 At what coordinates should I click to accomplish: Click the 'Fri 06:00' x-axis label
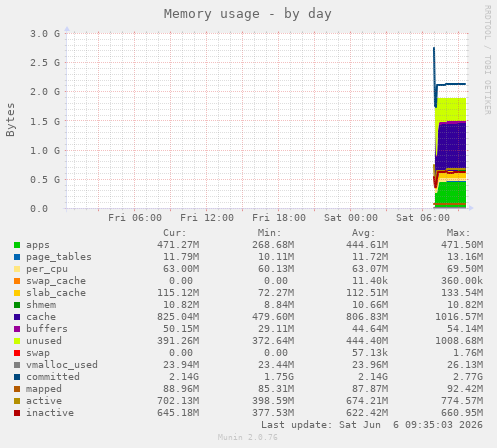[135, 218]
